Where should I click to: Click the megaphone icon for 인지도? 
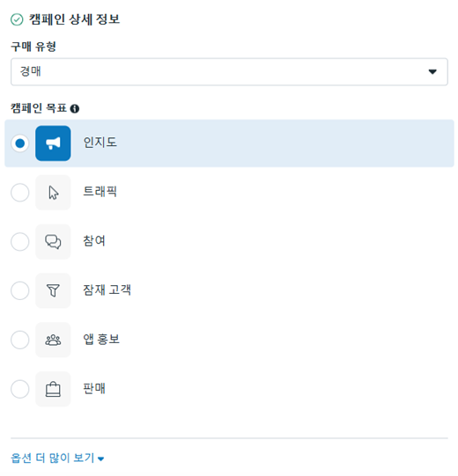coord(53,143)
